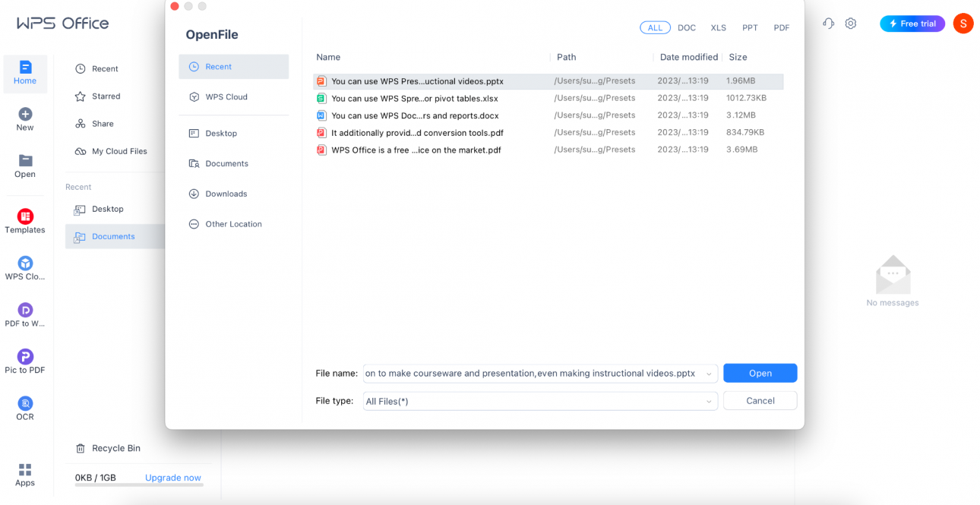The height and width of the screenshot is (505, 980).
Task: Open settings gear in top bar
Action: pyautogui.click(x=851, y=24)
